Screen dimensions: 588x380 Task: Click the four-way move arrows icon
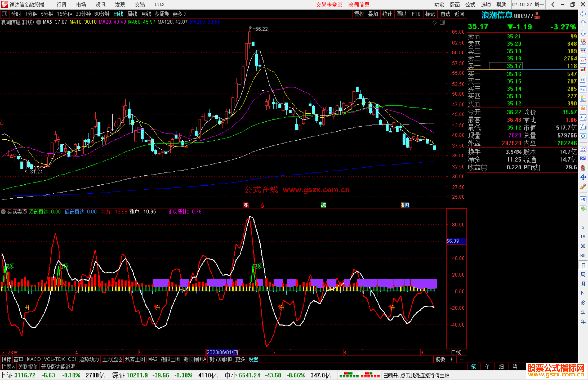583,177
